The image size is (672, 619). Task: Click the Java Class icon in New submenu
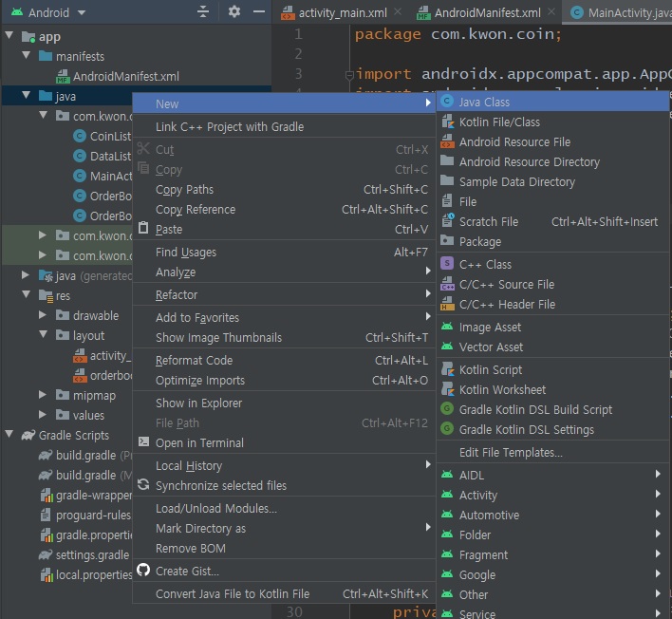click(x=447, y=102)
